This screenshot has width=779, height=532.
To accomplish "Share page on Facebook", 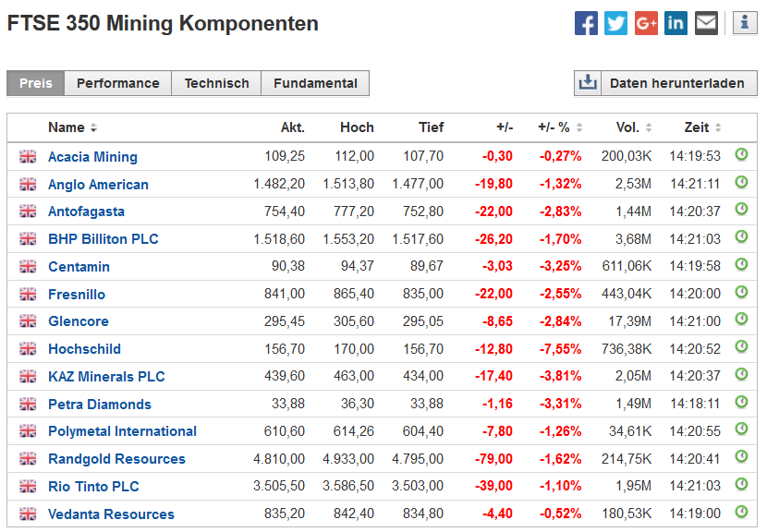I will [586, 23].
